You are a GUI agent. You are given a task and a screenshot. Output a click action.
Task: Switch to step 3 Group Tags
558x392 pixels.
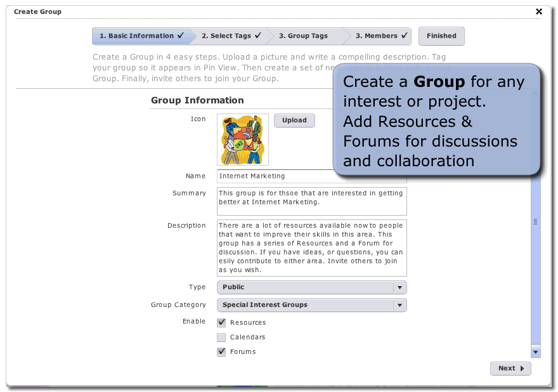303,36
